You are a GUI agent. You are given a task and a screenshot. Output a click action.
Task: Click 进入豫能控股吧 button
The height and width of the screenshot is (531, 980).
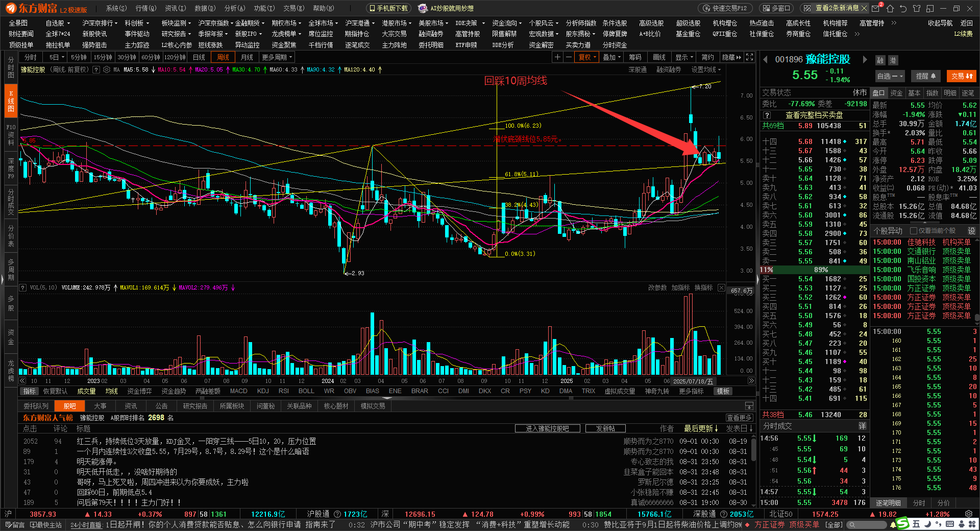pos(547,428)
